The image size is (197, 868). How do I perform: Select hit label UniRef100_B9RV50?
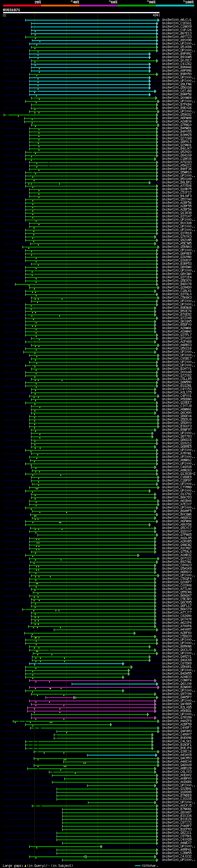[x=176, y=74]
